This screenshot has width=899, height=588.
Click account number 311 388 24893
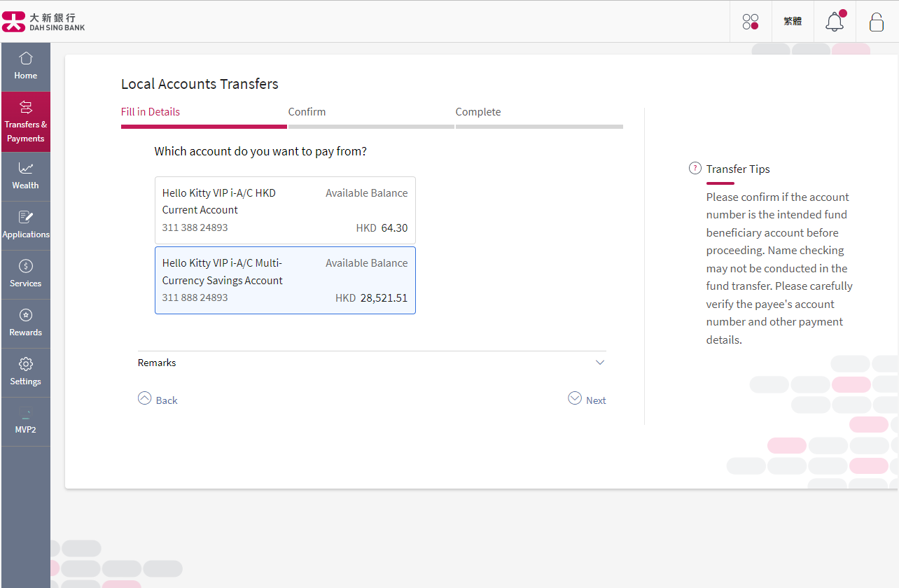(x=195, y=227)
